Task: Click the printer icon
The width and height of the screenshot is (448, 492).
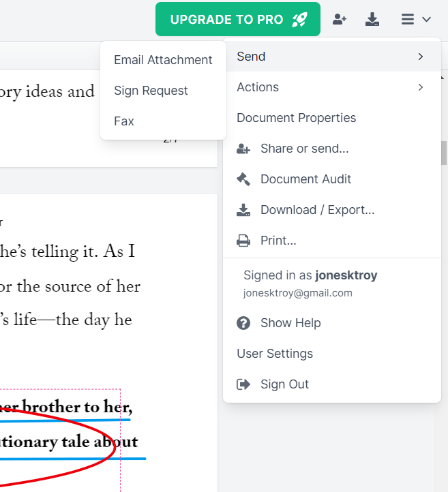Action: [x=243, y=241]
